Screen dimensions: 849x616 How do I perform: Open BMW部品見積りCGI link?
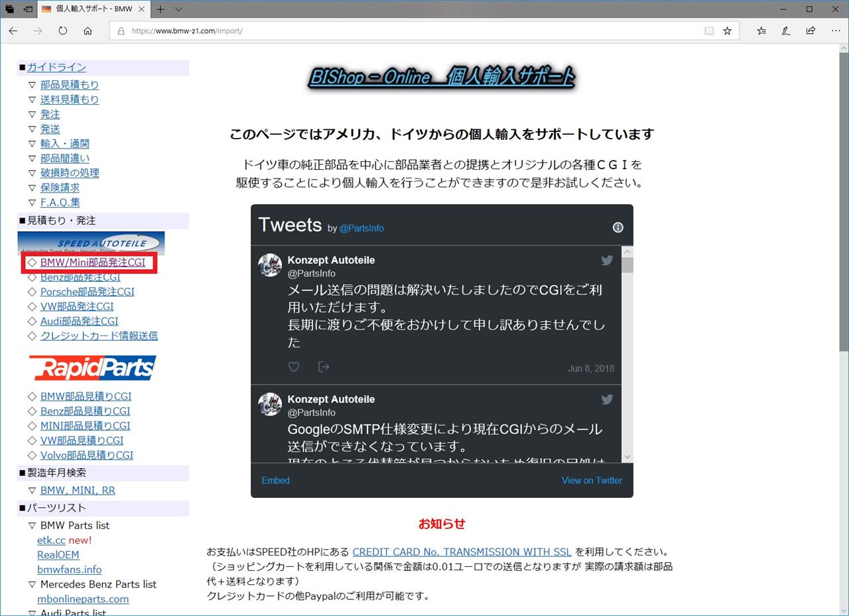(86, 397)
